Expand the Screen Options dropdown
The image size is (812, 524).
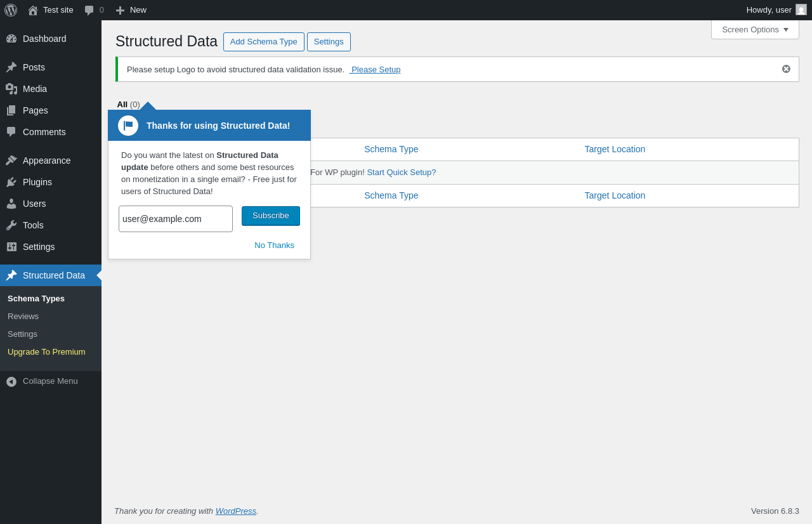coord(755,29)
